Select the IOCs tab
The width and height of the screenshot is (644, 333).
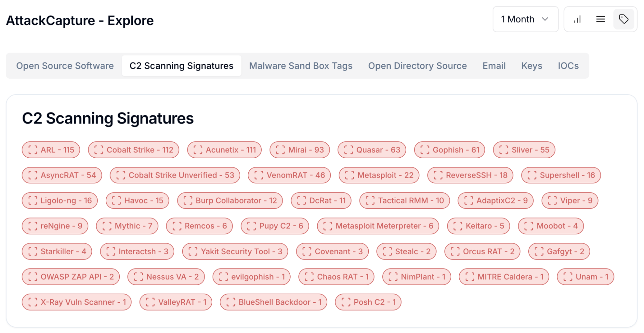(x=568, y=66)
